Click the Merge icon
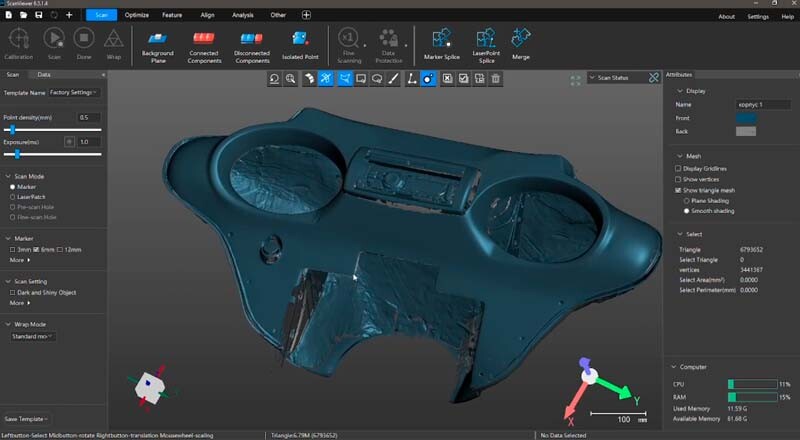The width and height of the screenshot is (800, 440). tap(521, 43)
